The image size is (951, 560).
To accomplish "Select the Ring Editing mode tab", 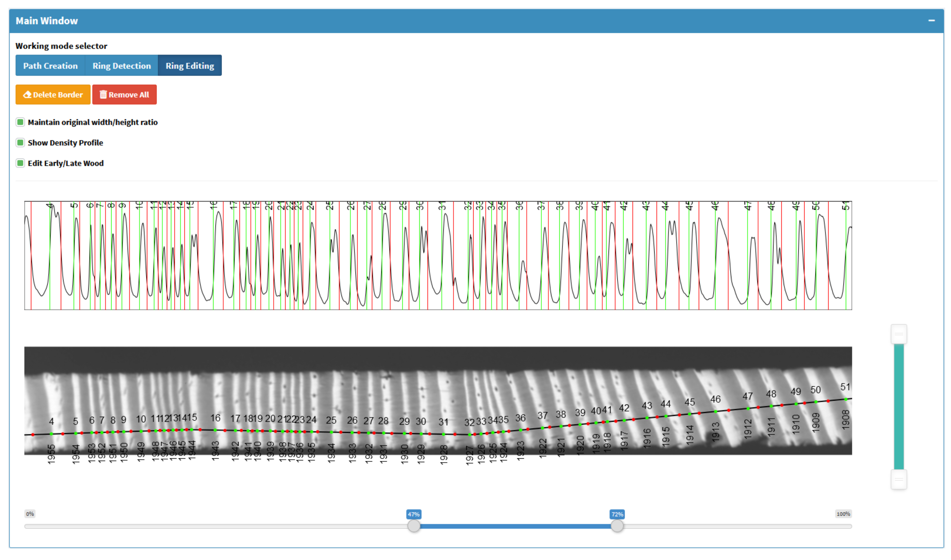I will (189, 66).
